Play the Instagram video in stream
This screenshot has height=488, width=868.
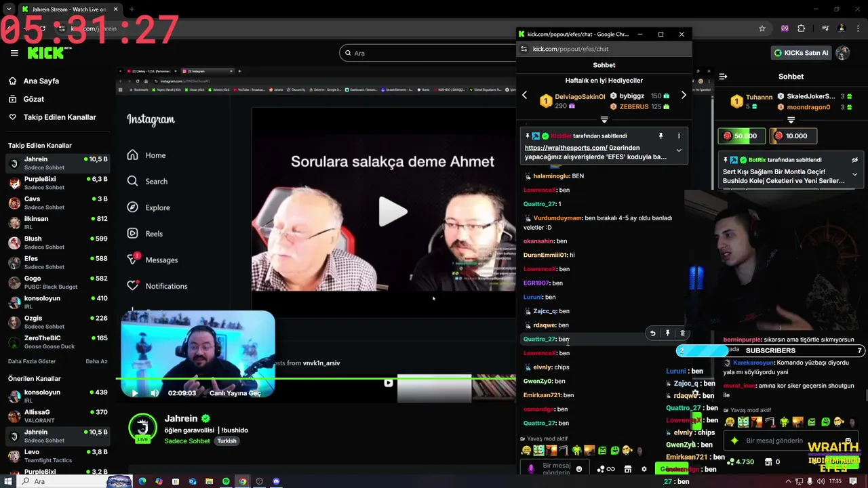click(x=392, y=211)
